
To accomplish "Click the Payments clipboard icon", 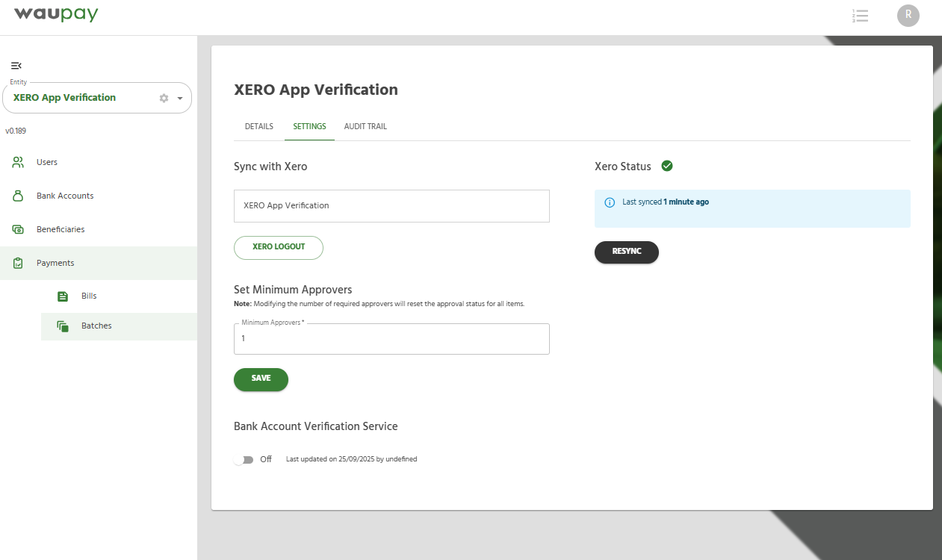I will pyautogui.click(x=18, y=263).
